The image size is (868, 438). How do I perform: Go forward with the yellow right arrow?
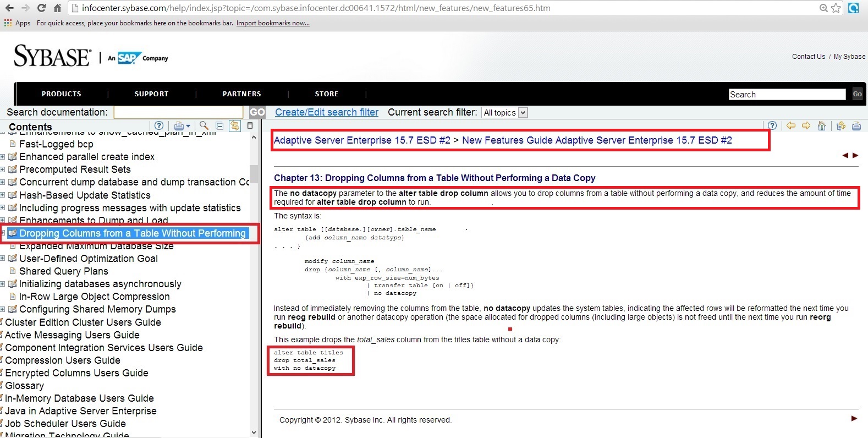(x=806, y=125)
